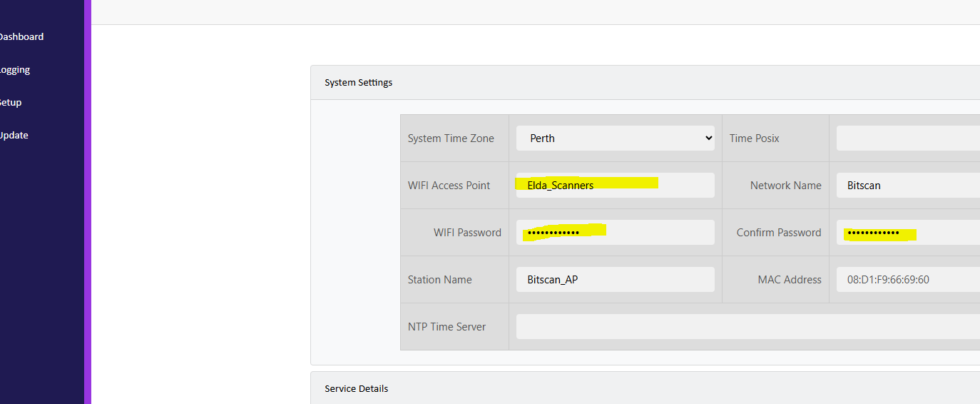Click the MAC Address value field
The image size is (980, 404).
tap(908, 279)
